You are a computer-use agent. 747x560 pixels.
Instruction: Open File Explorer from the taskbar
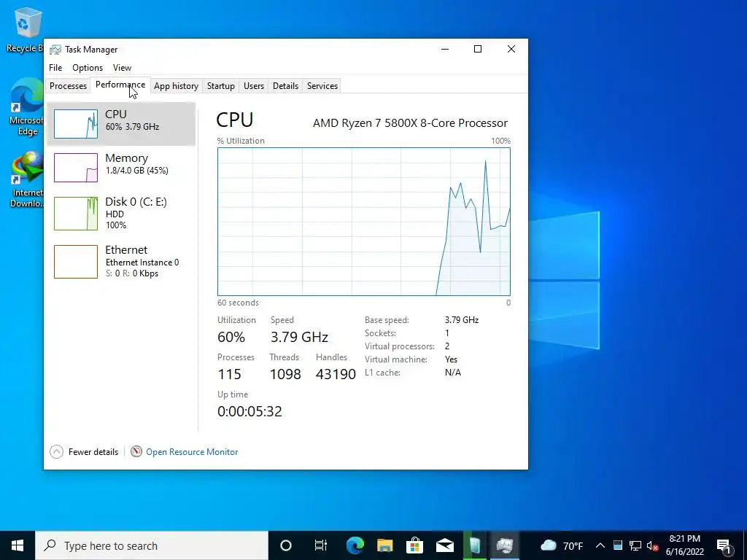click(x=385, y=545)
